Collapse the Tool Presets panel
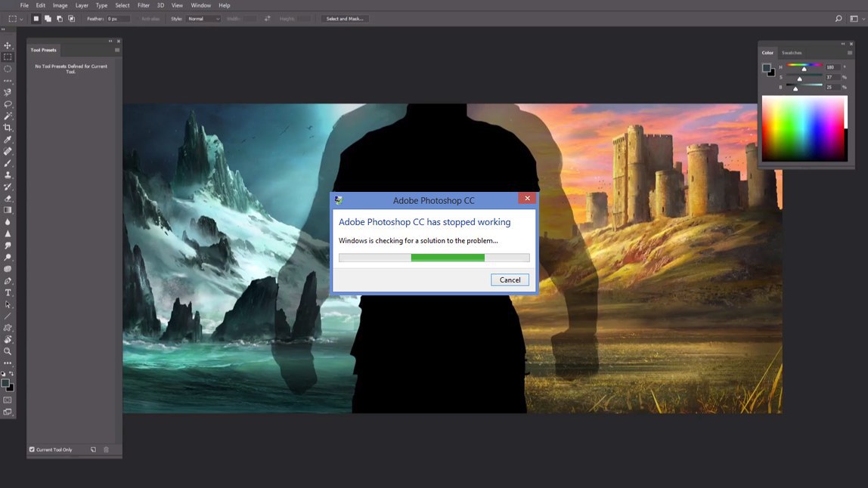The image size is (868, 488). pos(110,41)
